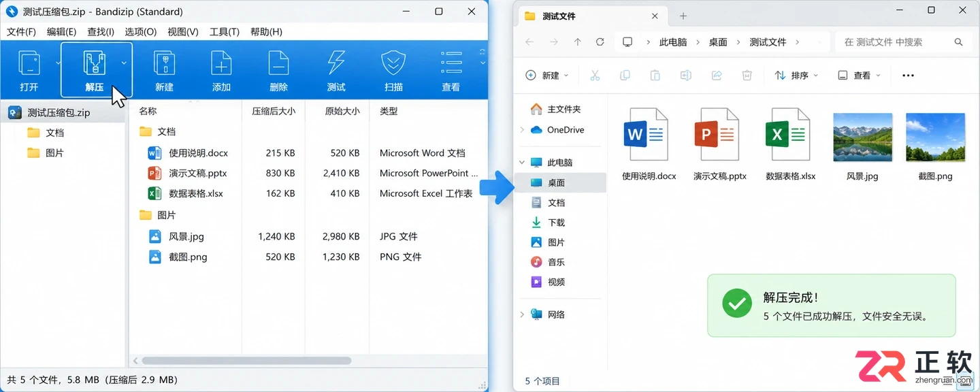Click the Open (打开) toolbar icon in Bandizip
980x392 pixels.
(x=29, y=63)
